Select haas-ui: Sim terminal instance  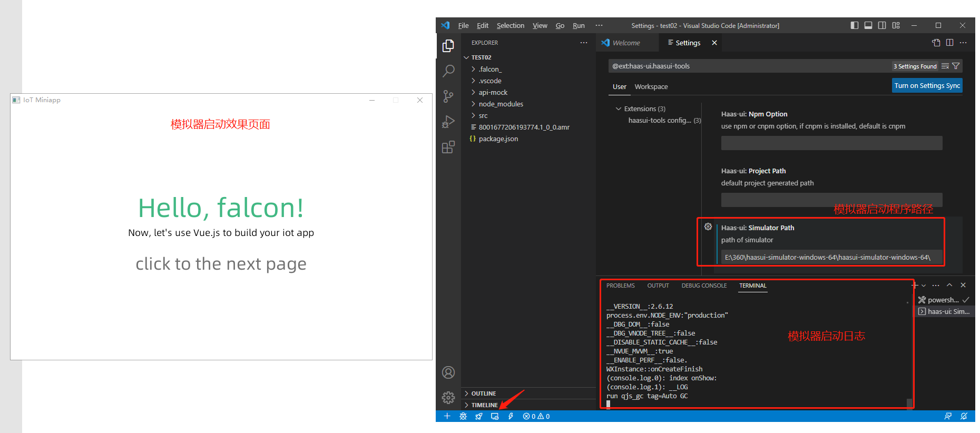coord(944,311)
